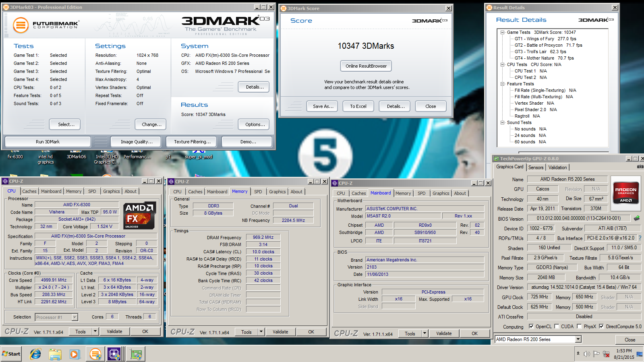Toggle PhysX checkbox in GPU-Z
Viewport: 644px width, 362px height.
click(579, 327)
